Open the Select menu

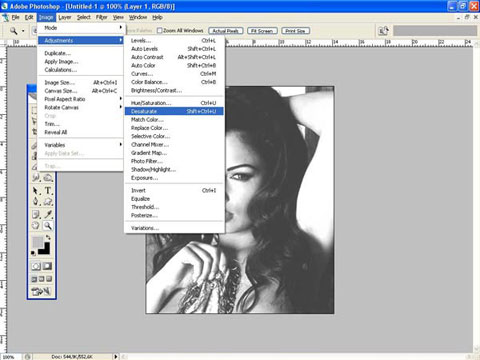pos(84,17)
